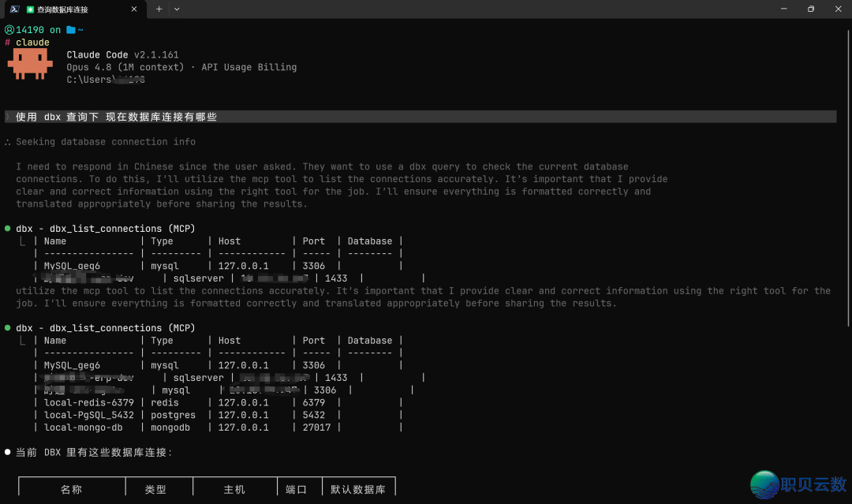
Task: Click 'local-PgSQL_5432' connection name
Action: tap(88, 415)
